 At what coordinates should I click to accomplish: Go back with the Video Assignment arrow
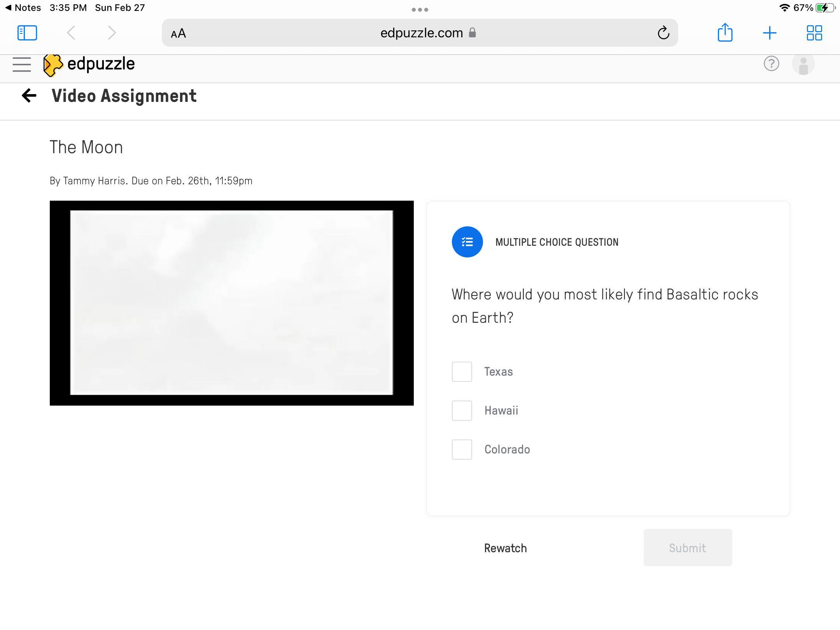point(29,96)
